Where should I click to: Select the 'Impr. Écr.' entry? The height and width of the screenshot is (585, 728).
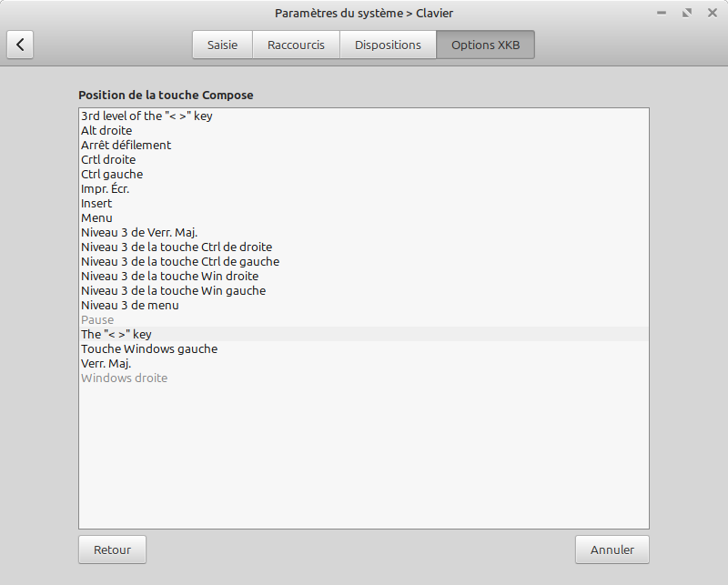pos(106,189)
